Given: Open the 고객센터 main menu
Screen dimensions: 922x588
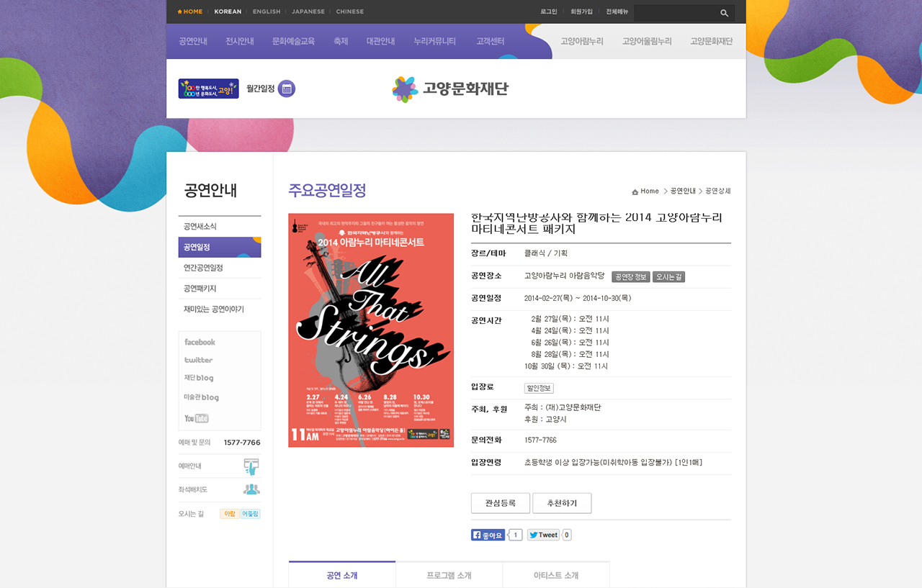Looking at the screenshot, I should (490, 41).
